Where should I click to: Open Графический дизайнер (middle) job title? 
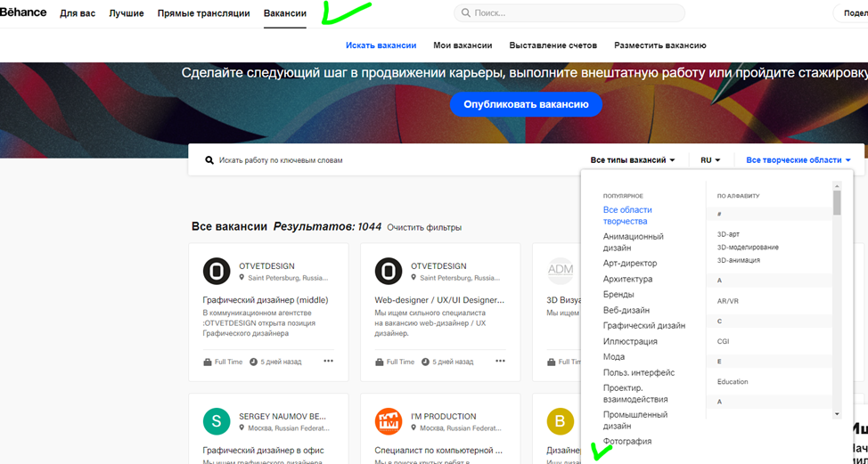(x=266, y=300)
